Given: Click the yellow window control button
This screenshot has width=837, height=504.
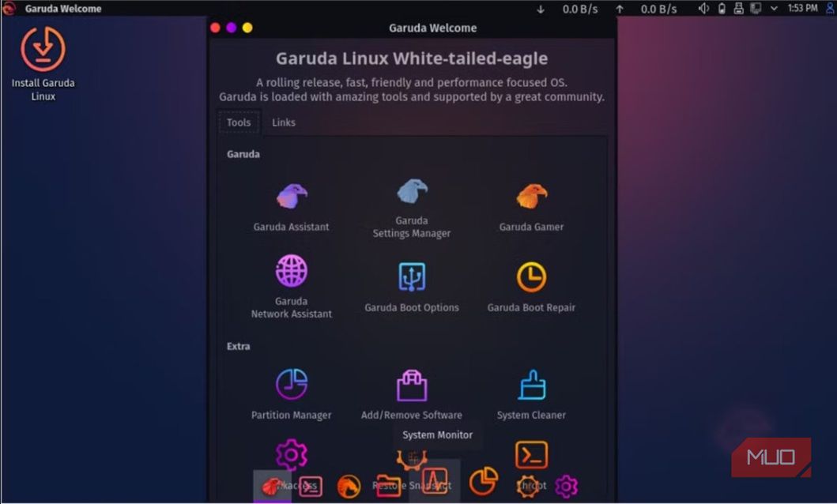Looking at the screenshot, I should click(247, 28).
